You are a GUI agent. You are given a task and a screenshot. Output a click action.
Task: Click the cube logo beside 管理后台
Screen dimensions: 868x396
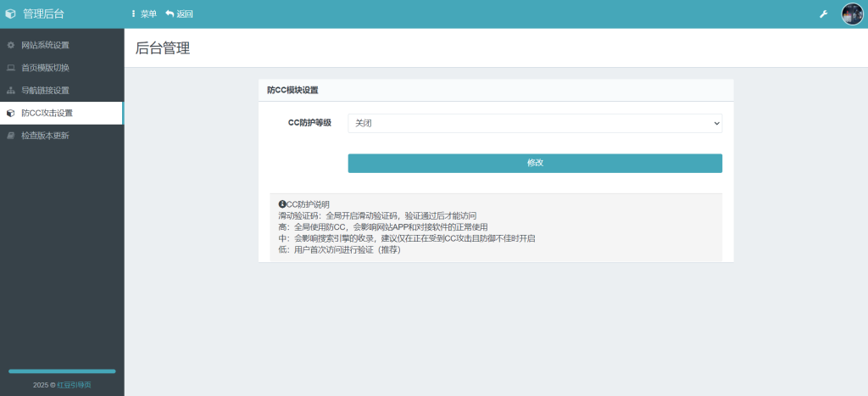10,14
